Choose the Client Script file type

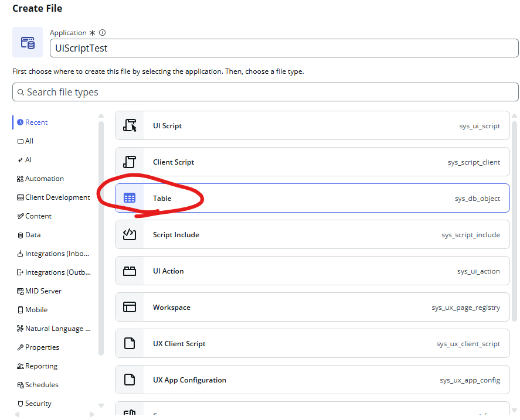pos(312,162)
